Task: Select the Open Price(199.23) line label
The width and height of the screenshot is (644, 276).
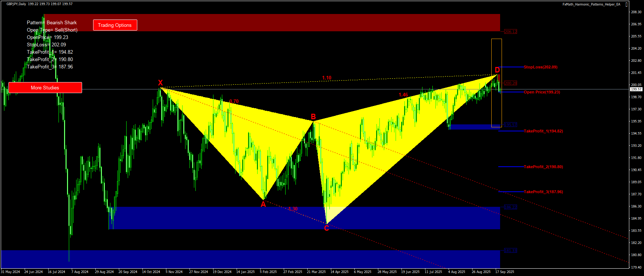Action: pyautogui.click(x=542, y=92)
